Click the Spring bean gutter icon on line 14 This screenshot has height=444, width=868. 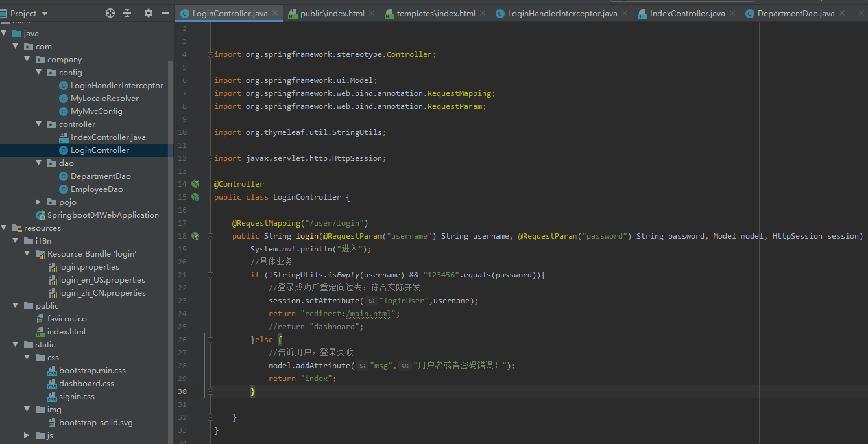click(195, 184)
